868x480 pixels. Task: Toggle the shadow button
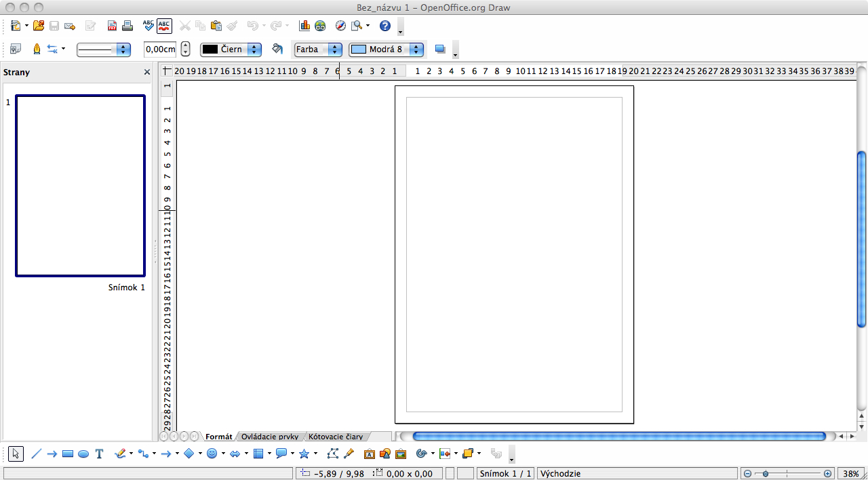point(440,49)
